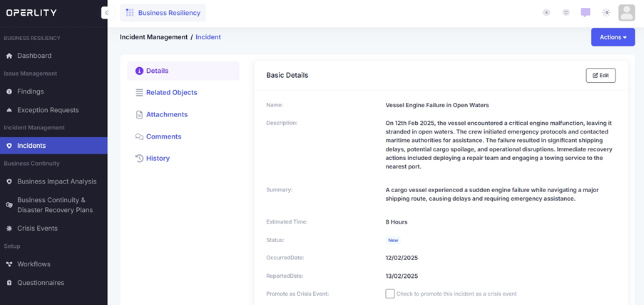Viewport: 644px width, 305px height.
Task: Click the Incident Management breadcrumb link
Action: tap(153, 37)
